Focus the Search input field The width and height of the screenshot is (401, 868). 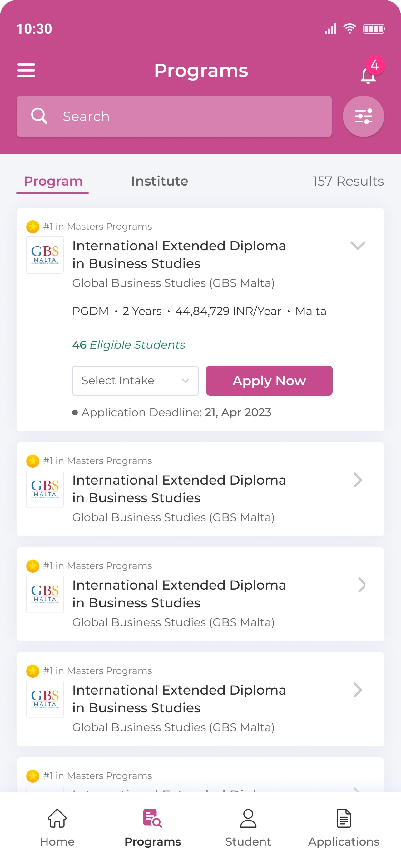pos(174,116)
